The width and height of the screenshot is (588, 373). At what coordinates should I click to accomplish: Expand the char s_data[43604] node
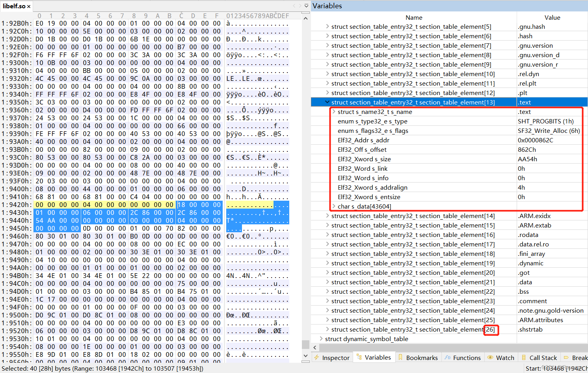pos(334,206)
